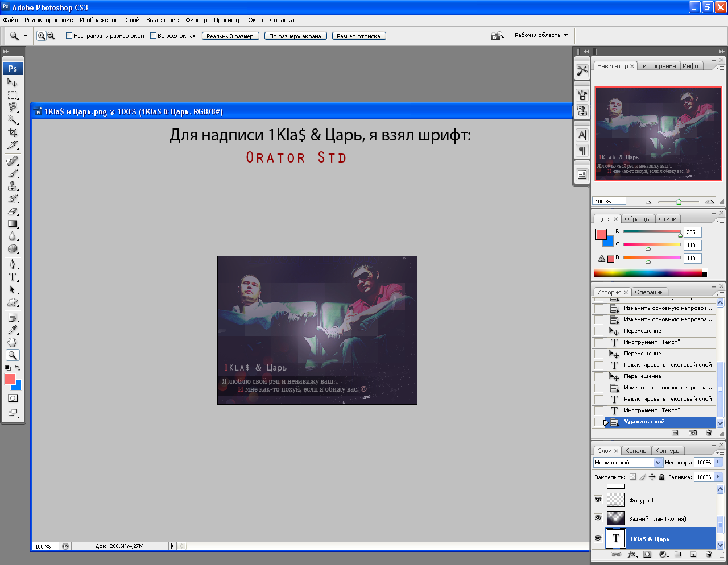Click the foreground color swatch in toolbox
Viewport: 728px width, 565px height.
(x=10, y=379)
